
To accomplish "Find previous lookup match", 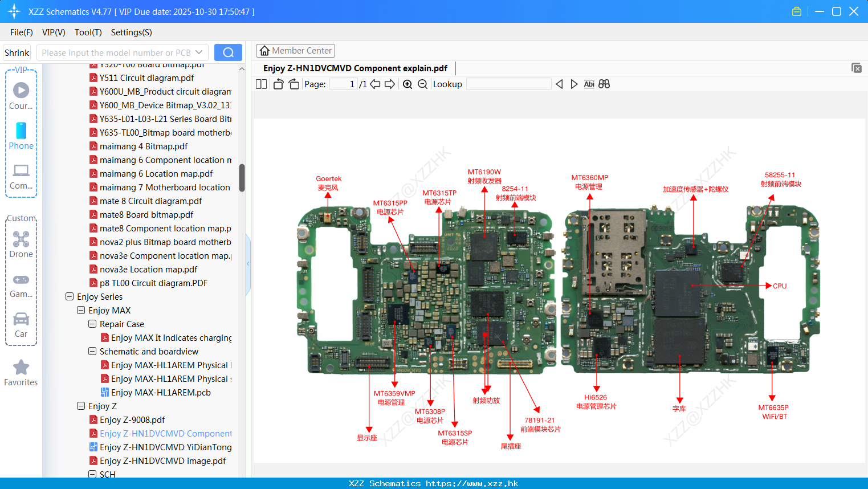I will tap(559, 84).
